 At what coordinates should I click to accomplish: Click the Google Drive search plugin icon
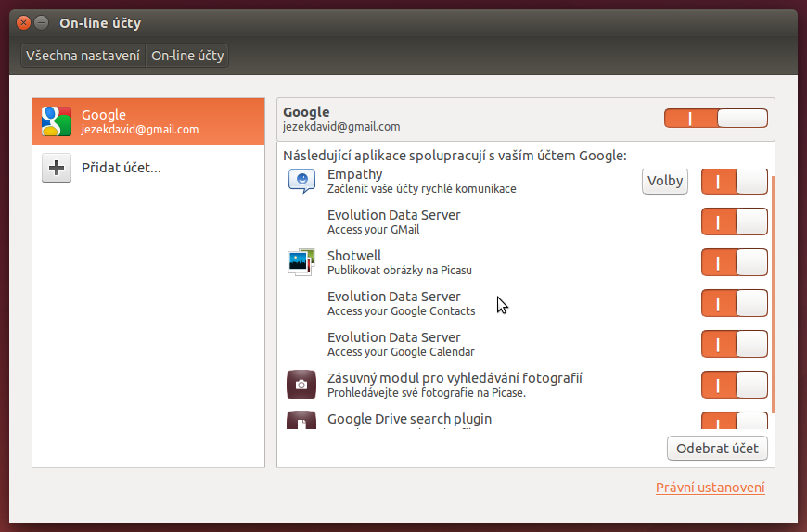[301, 421]
